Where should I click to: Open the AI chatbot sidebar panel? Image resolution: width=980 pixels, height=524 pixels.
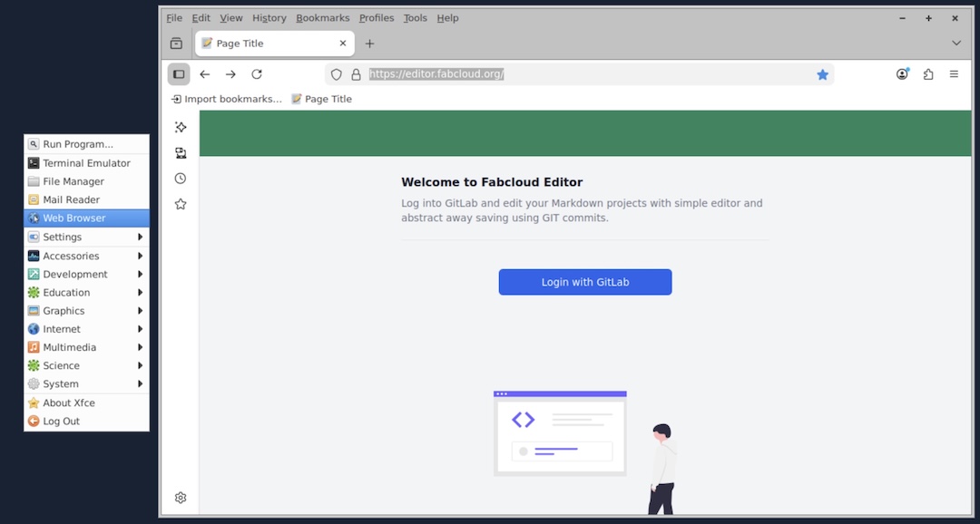pos(181,127)
